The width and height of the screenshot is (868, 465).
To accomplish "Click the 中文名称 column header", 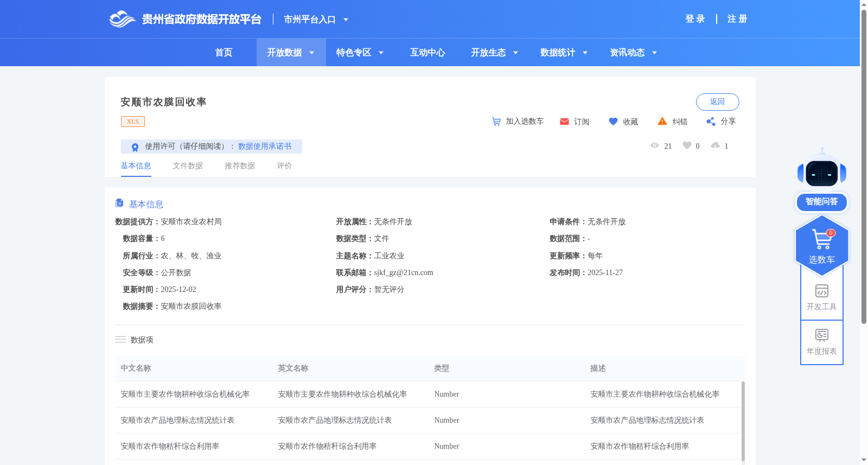I will coord(136,368).
